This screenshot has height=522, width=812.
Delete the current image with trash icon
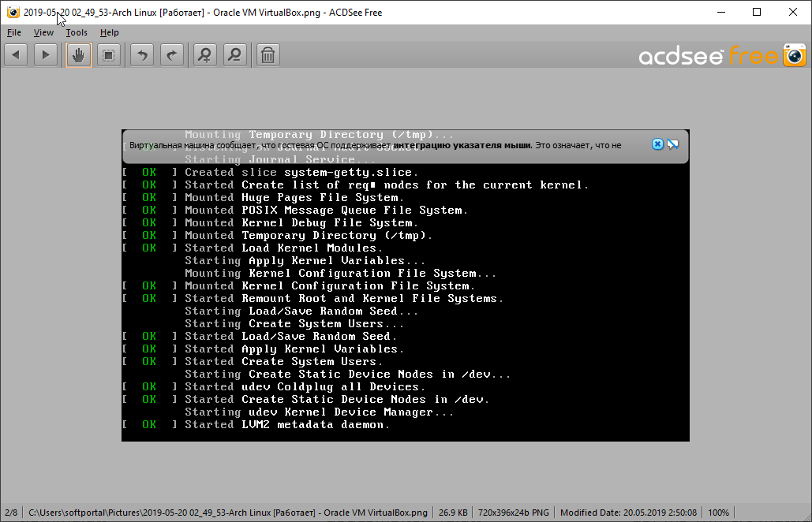click(268, 55)
